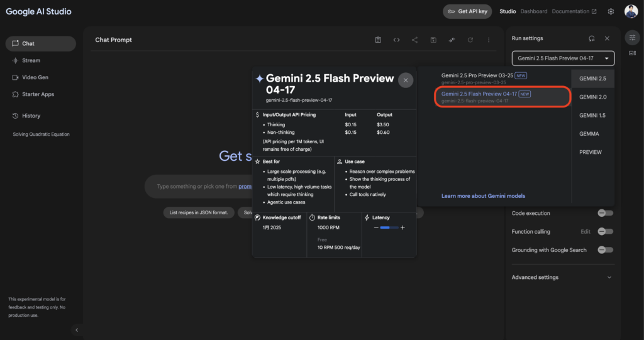This screenshot has height=340, width=644.
Task: Enable Grounding with Google Search toggle
Action: pos(605,250)
